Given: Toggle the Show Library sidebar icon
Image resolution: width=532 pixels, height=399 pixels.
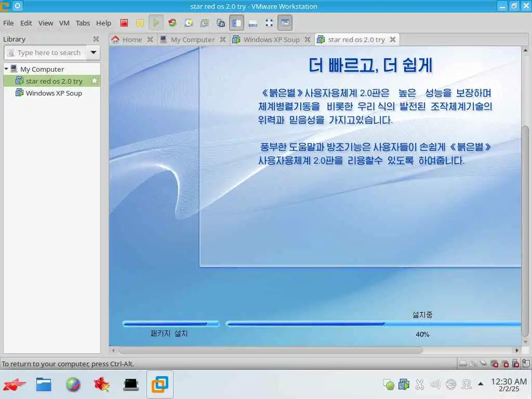Looking at the screenshot, I should pos(236,23).
